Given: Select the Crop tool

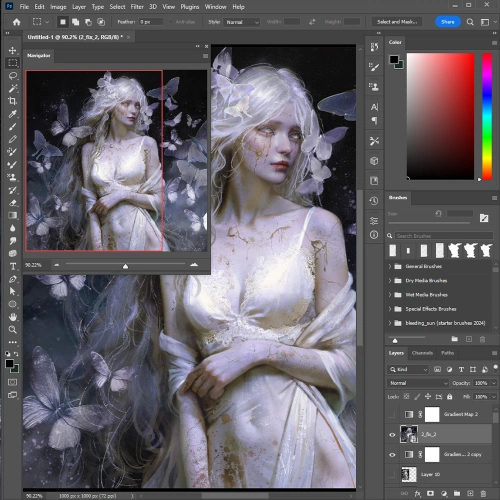Looking at the screenshot, I should pos(13,101).
